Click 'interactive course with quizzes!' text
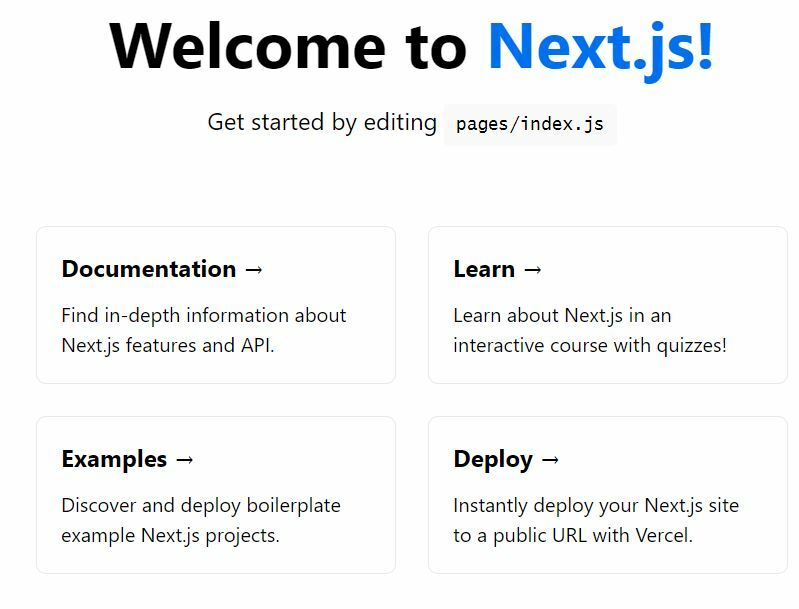Image resolution: width=799 pixels, height=609 pixels. (x=590, y=346)
